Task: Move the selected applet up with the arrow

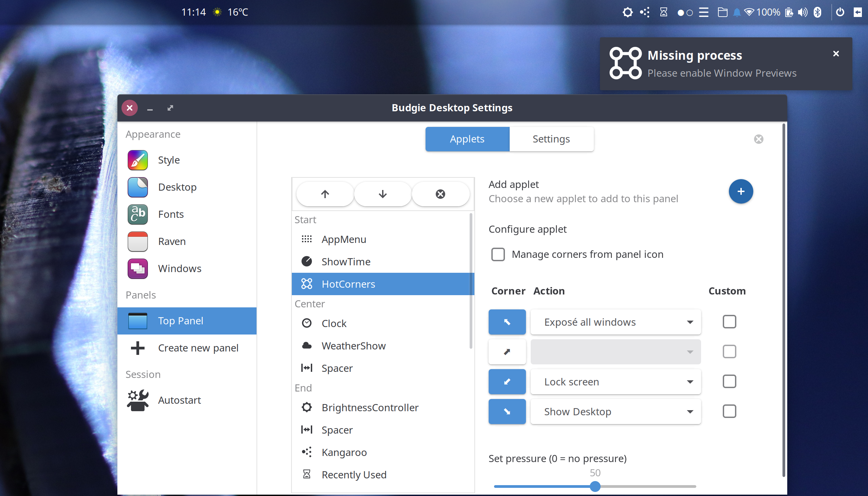Action: pos(324,194)
